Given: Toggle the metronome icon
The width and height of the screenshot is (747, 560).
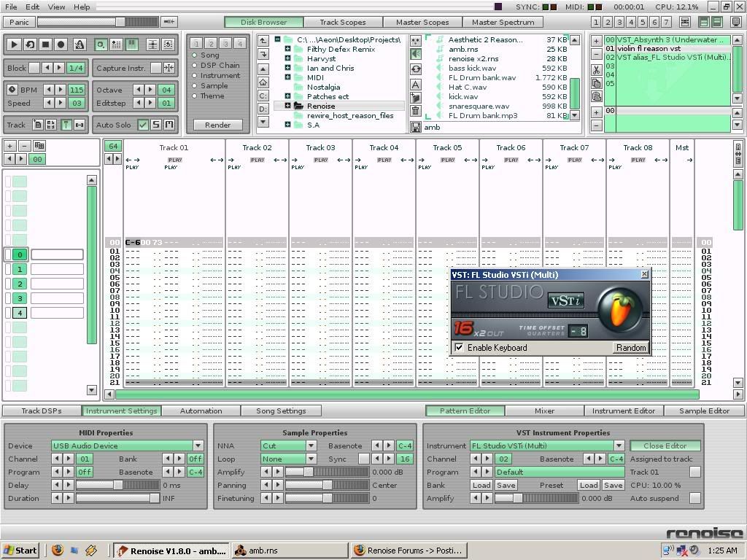Looking at the screenshot, I should click(x=79, y=44).
